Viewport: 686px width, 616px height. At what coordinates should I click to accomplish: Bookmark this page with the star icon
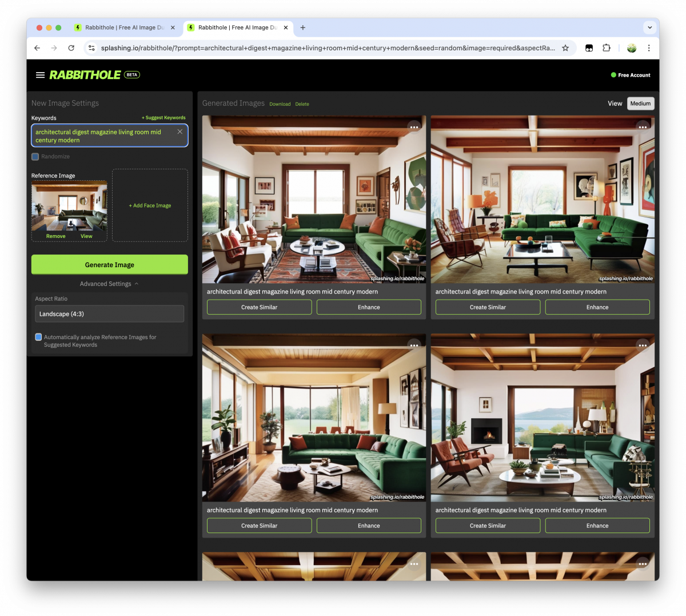[x=565, y=48]
